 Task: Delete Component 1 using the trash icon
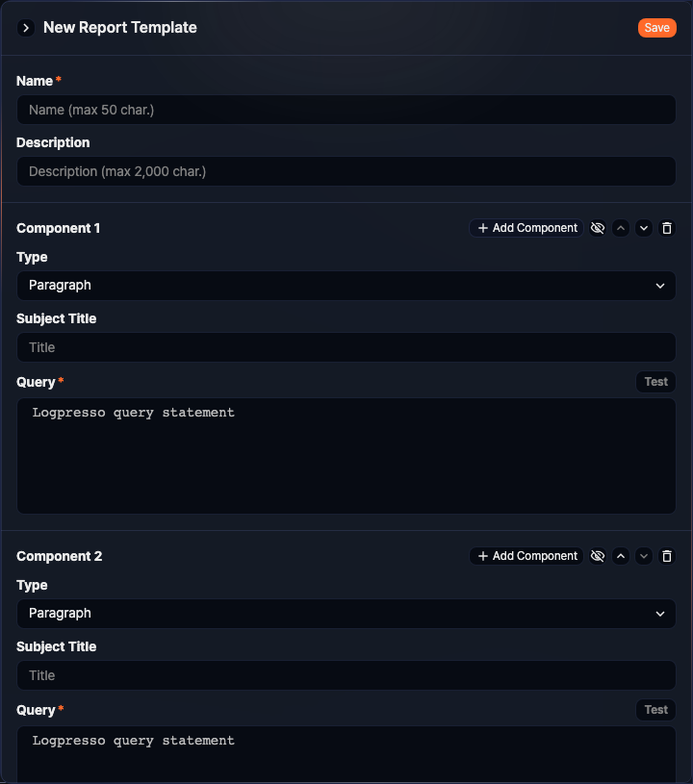pyautogui.click(x=667, y=228)
